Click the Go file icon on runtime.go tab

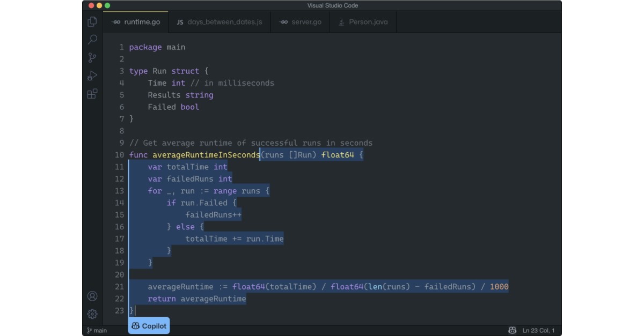115,22
